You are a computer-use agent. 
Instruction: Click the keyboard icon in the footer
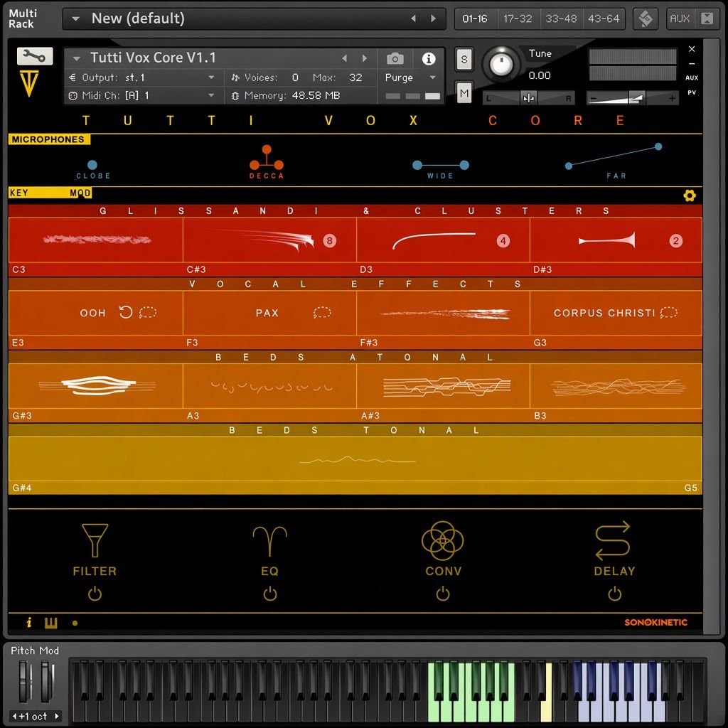point(50,623)
